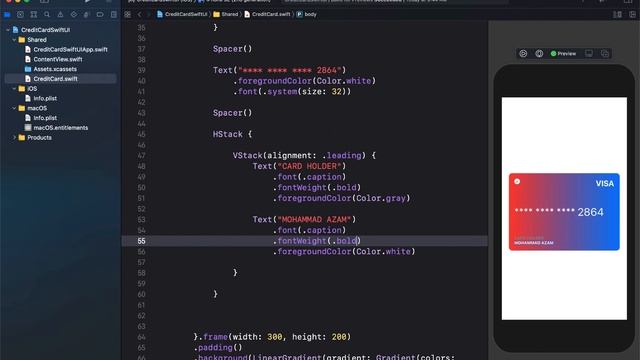Preview on a connected device
The height and width of the screenshot is (360, 640).
[x=589, y=53]
